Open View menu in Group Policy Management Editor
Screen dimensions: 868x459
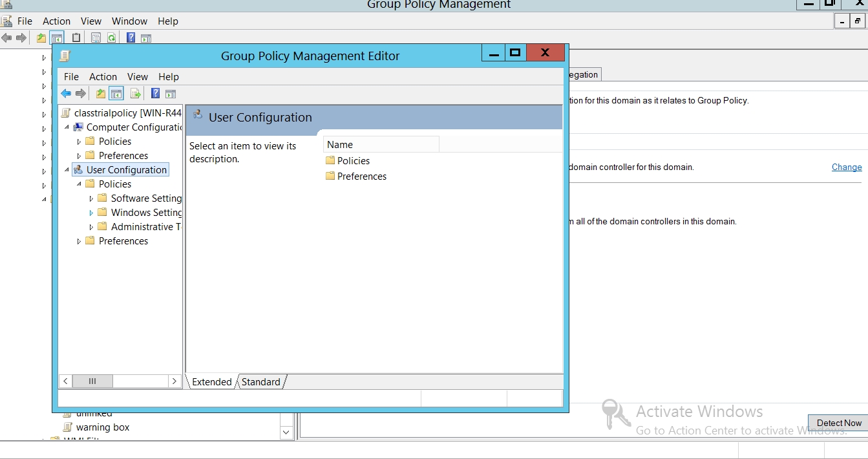click(137, 76)
